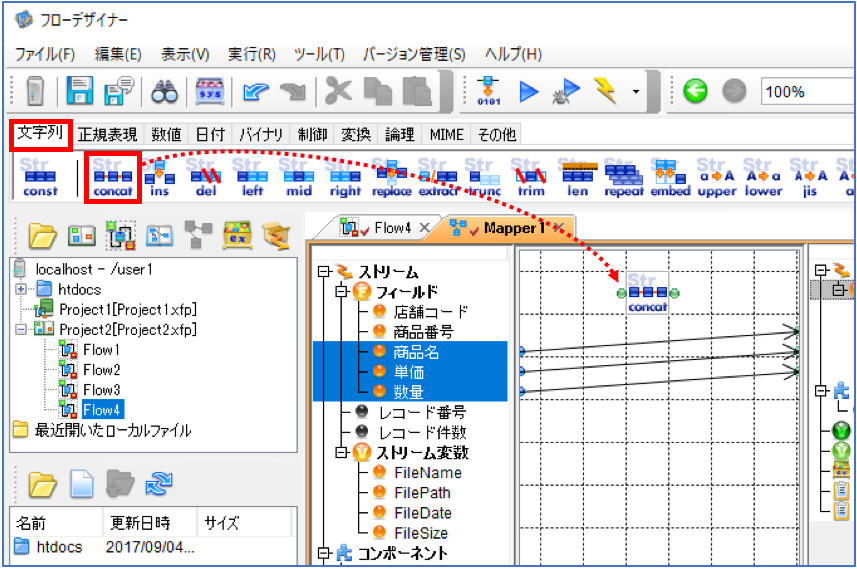Select the 商品番号 field

click(x=423, y=332)
